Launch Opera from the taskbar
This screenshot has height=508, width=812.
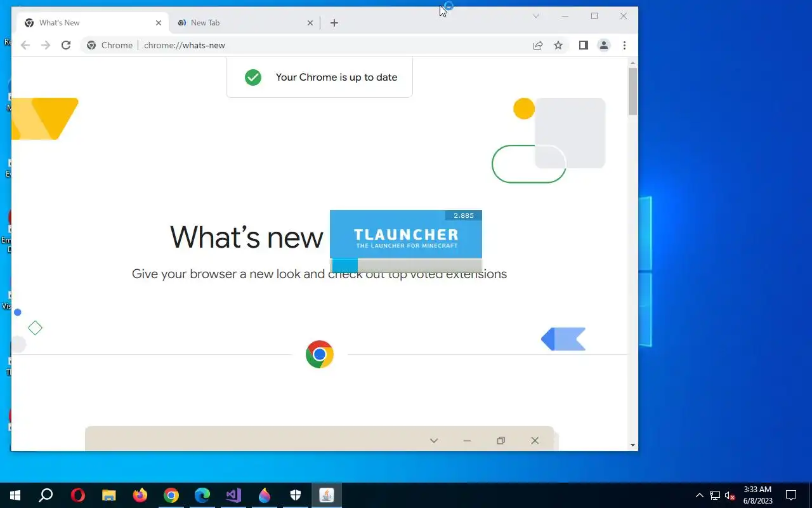(78, 495)
